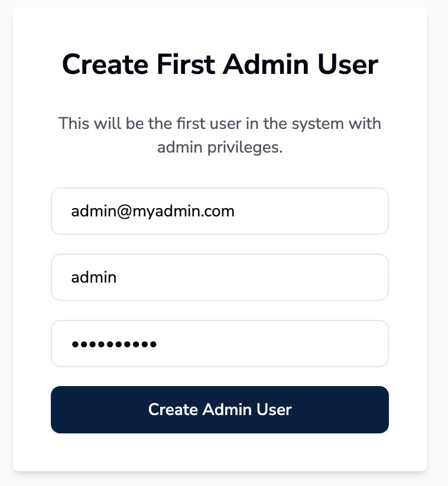This screenshot has width=448, height=486.
Task: Click the word admin in username box
Action: coord(93,277)
